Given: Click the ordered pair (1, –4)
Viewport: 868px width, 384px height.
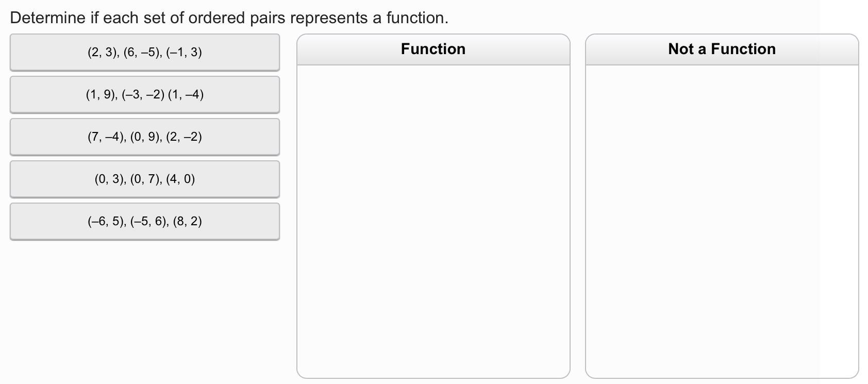Looking at the screenshot, I should click(186, 94).
